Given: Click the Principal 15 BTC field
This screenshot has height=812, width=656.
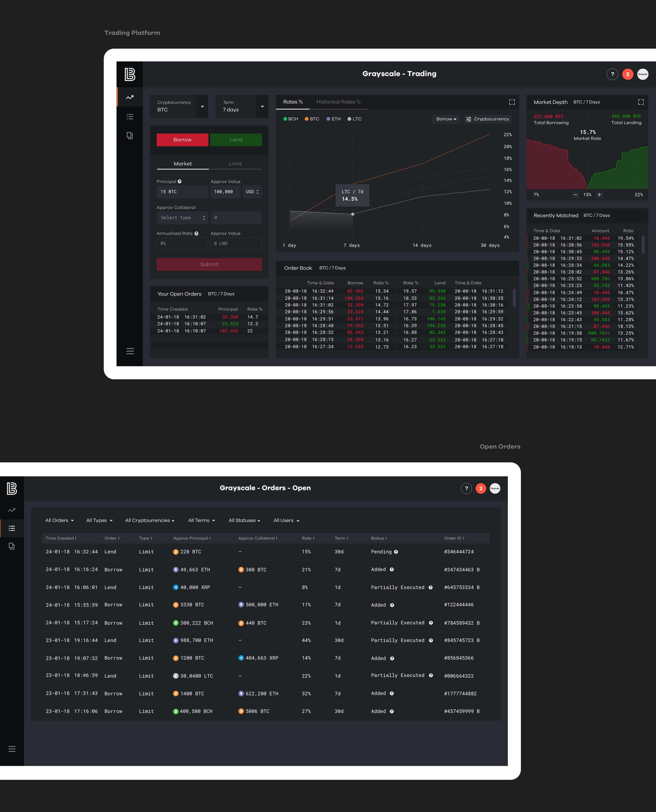Looking at the screenshot, I should (x=183, y=192).
